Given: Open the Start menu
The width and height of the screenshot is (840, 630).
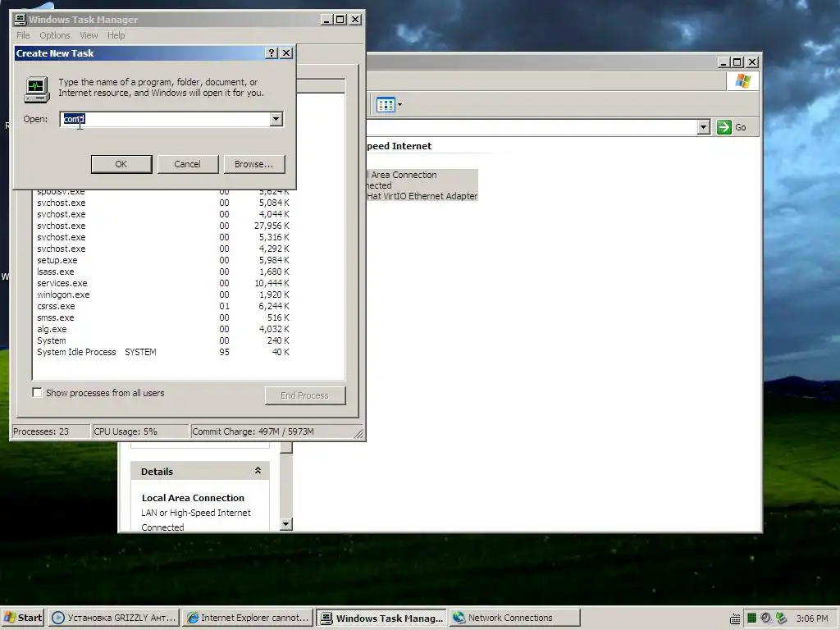Looking at the screenshot, I should (x=23, y=618).
